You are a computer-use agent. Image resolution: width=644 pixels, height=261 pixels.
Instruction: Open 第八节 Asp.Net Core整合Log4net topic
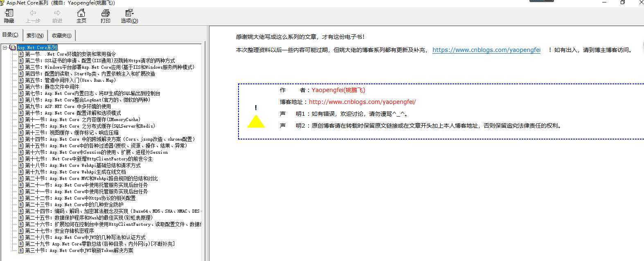88,100
